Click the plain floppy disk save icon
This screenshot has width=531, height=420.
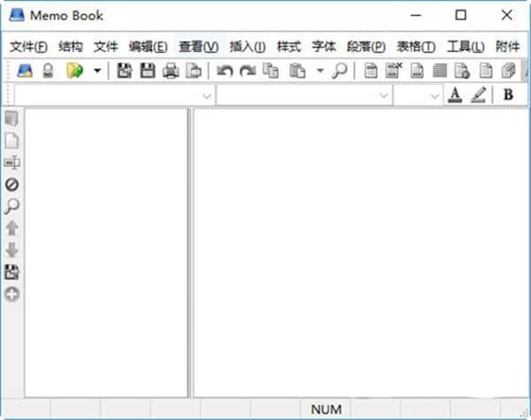[x=148, y=71]
